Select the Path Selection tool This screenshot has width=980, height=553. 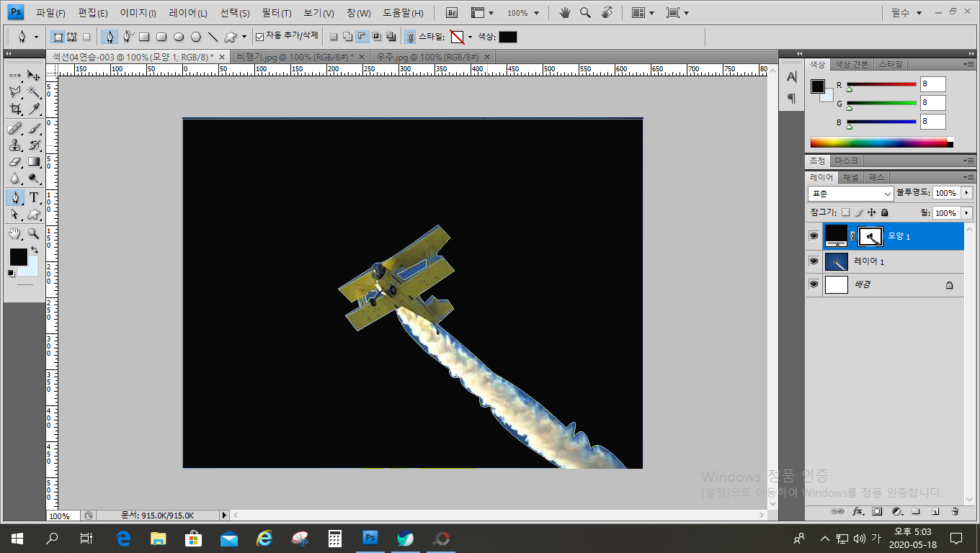click(15, 215)
